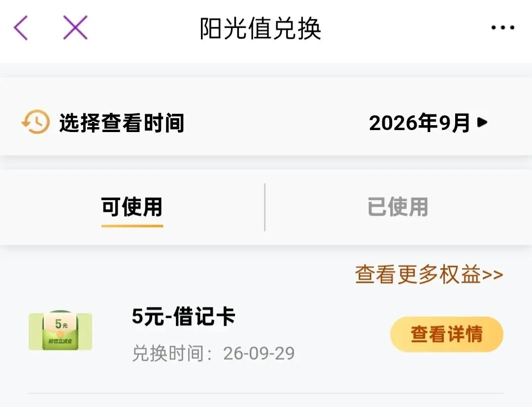The height and width of the screenshot is (407, 532).
Task: Tap the orange underline beneath 可使用
Action: 132,225
